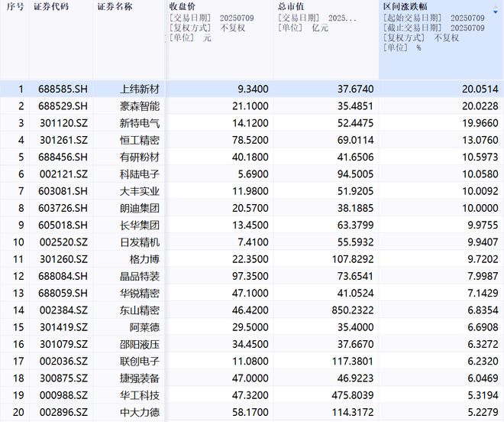Click stock code 603081.SH
This screenshot has width=504, height=422.
point(63,191)
